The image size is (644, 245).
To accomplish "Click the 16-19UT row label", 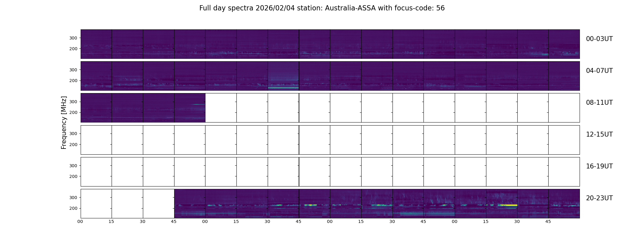I will coord(599,166).
